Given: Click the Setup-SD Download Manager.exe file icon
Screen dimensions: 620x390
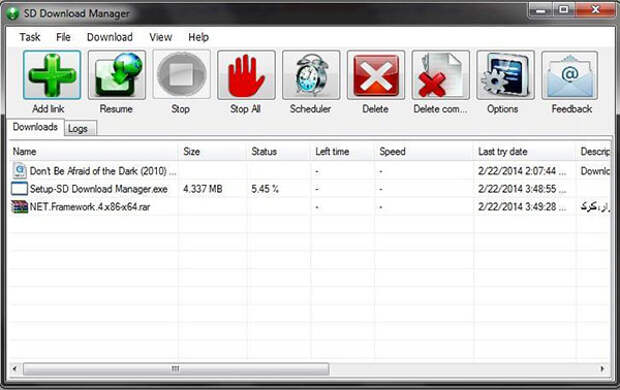Looking at the screenshot, I should pos(19,189).
